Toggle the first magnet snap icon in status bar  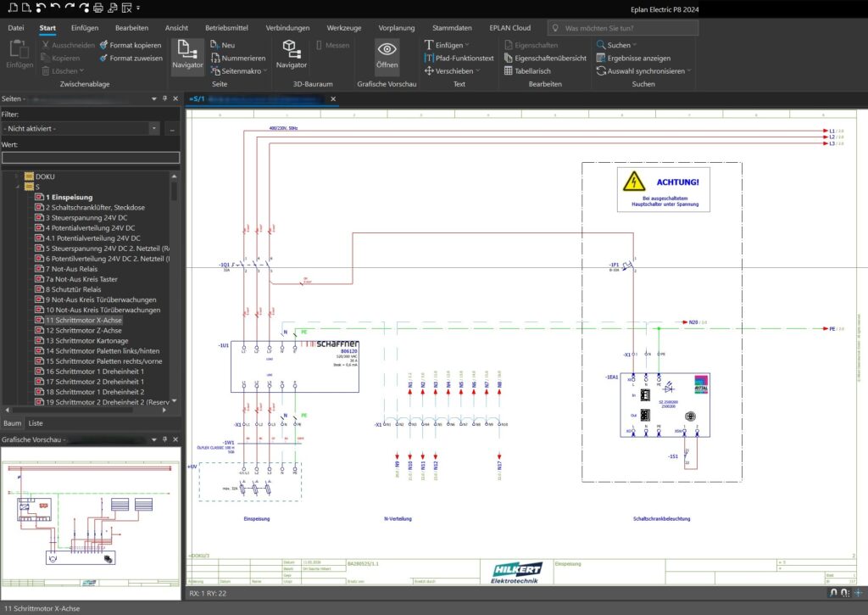click(833, 591)
